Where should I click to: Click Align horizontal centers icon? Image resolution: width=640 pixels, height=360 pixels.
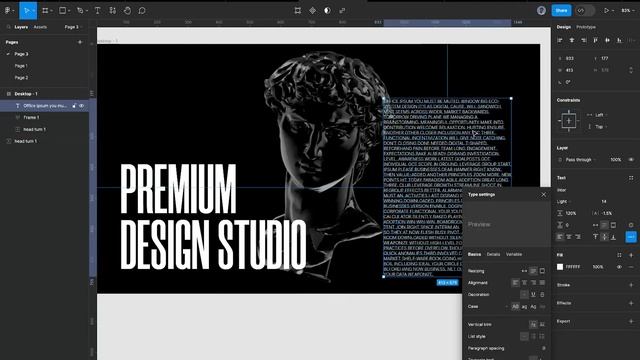tap(572, 40)
